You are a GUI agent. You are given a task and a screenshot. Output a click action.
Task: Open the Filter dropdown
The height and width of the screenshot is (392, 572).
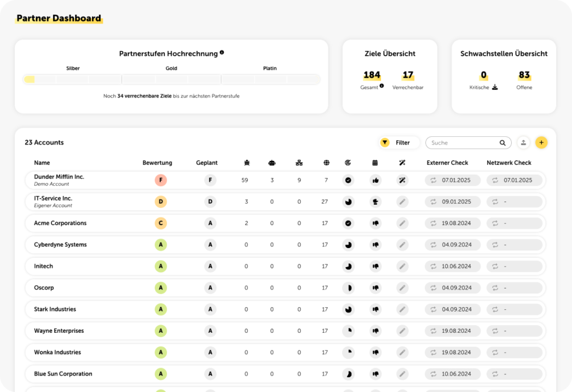398,143
